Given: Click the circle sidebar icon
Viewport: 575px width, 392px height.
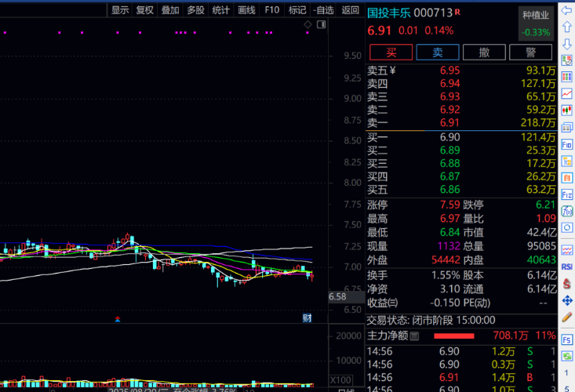Looking at the screenshot, I should click(566, 228).
